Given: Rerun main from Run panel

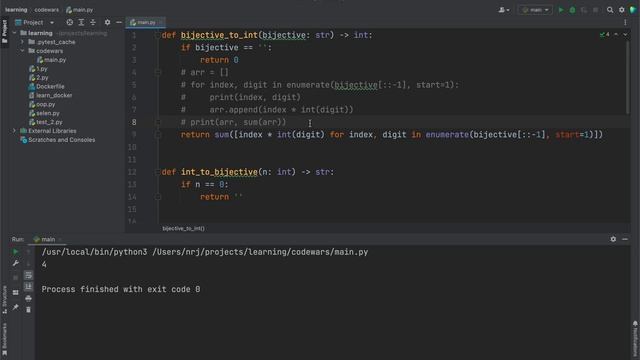Looking at the screenshot, I should (x=16, y=252).
